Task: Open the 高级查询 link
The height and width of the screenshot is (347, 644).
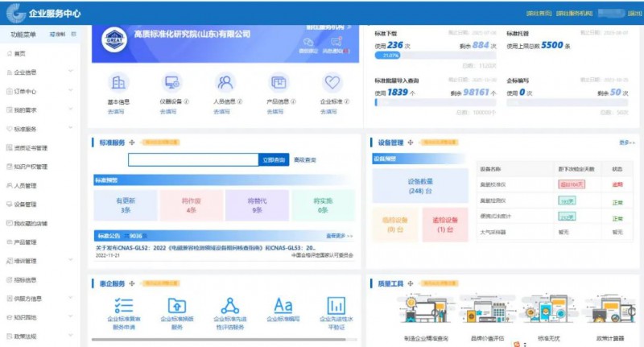Action: (x=305, y=160)
